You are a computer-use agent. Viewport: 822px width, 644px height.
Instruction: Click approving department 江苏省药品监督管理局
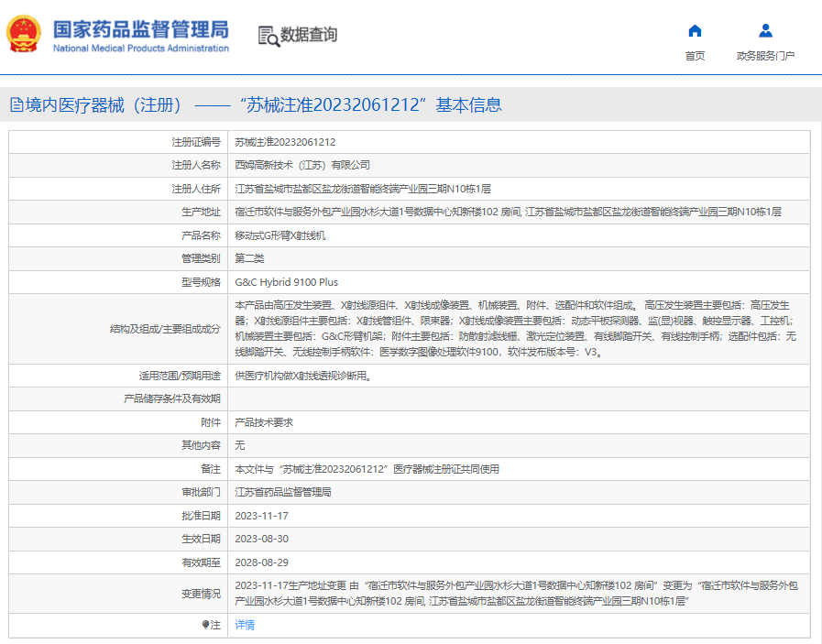click(x=283, y=492)
